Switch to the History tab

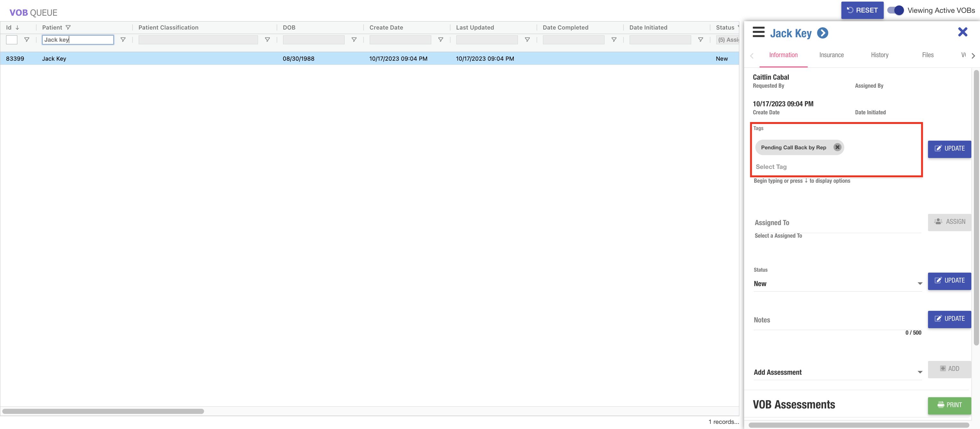(879, 55)
